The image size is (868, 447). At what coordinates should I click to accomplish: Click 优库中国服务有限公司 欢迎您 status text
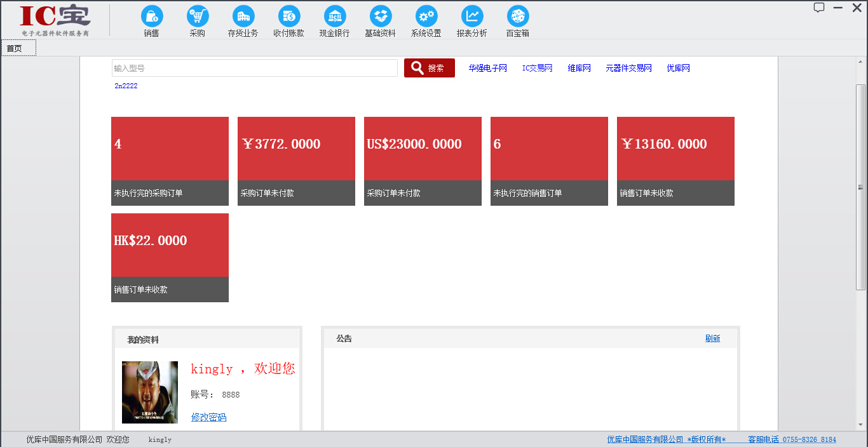(78, 439)
